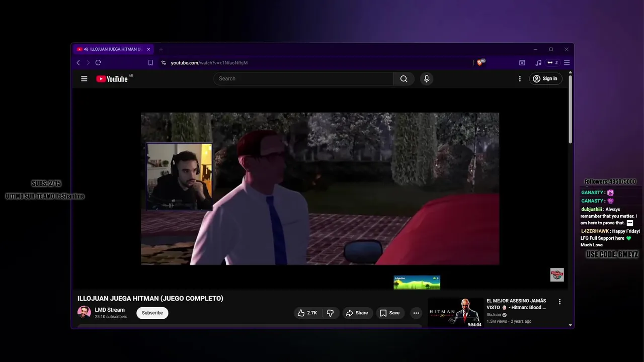The height and width of the screenshot is (362, 644).
Task: Click the Followers: 4950/5000 overlay text
Action: [x=610, y=182]
